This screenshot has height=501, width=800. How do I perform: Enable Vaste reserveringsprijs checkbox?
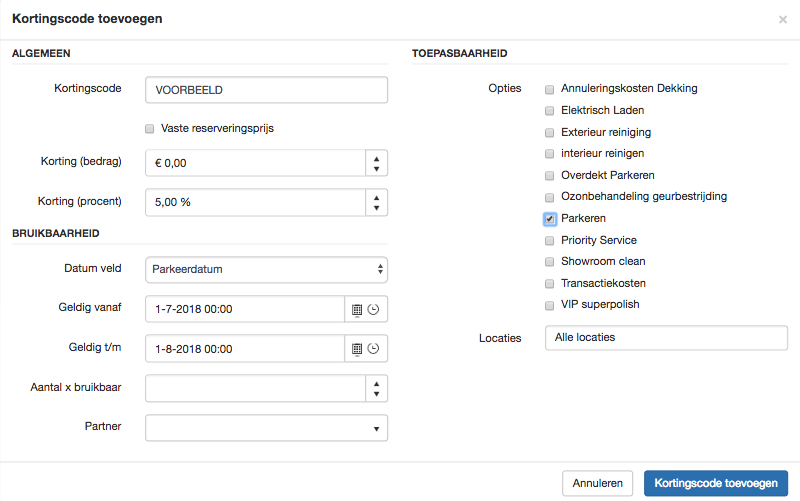coord(149,129)
